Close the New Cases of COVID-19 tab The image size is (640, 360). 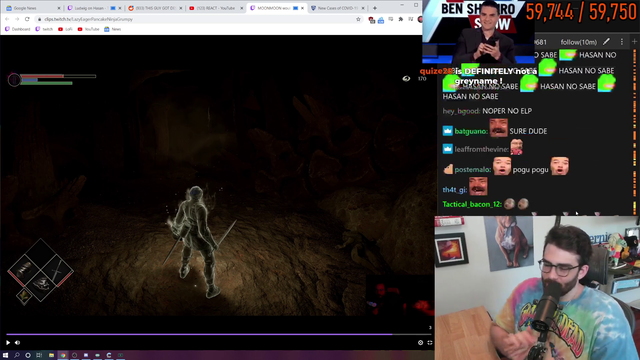363,8
